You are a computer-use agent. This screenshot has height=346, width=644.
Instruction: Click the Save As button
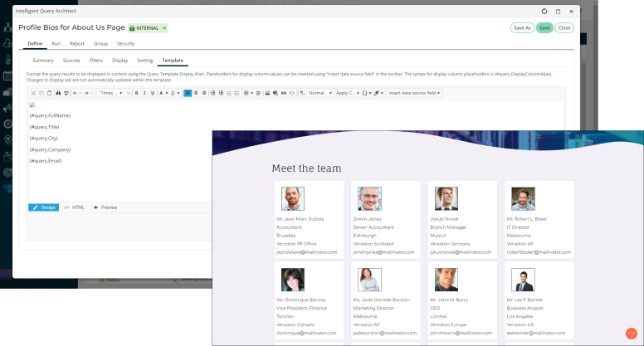522,27
